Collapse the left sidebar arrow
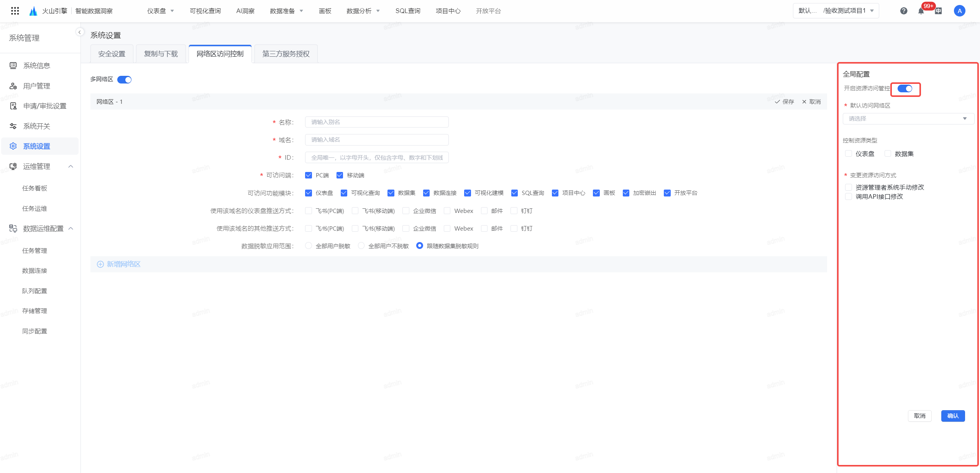Viewport: 980px width, 473px height. [x=80, y=32]
